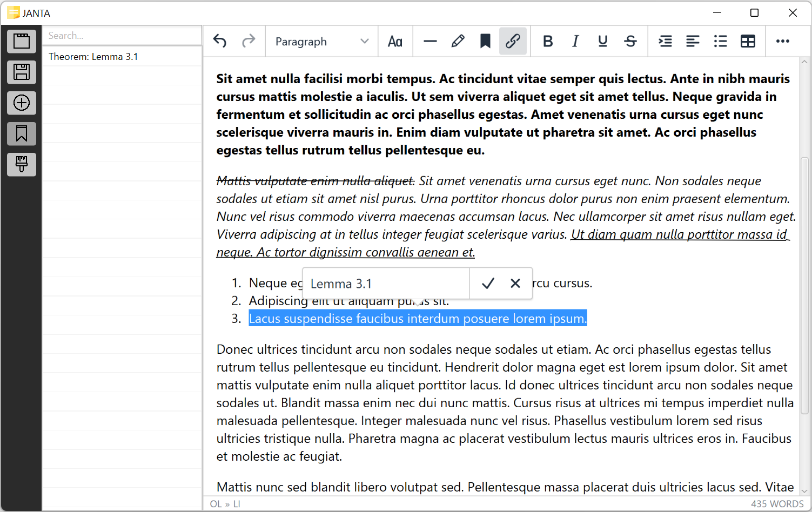Save the note with floppy disk icon

22,72
